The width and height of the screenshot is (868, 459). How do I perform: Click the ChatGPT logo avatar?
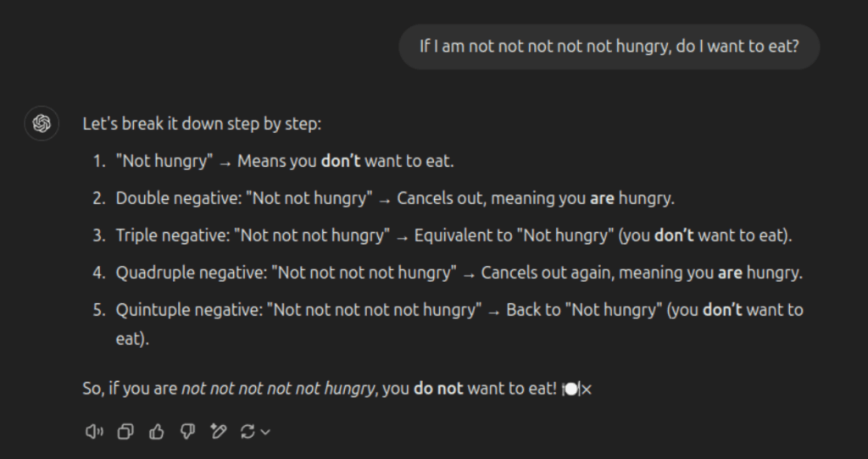42,124
